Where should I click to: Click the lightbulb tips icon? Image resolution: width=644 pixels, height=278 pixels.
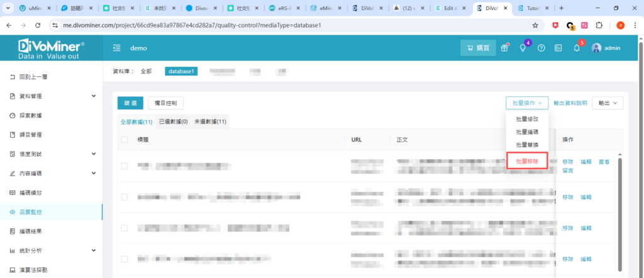[522, 48]
